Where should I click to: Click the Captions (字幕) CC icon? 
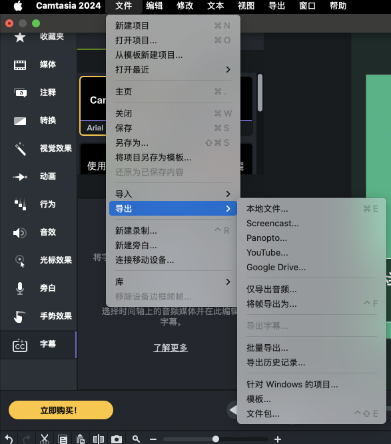coord(20,345)
